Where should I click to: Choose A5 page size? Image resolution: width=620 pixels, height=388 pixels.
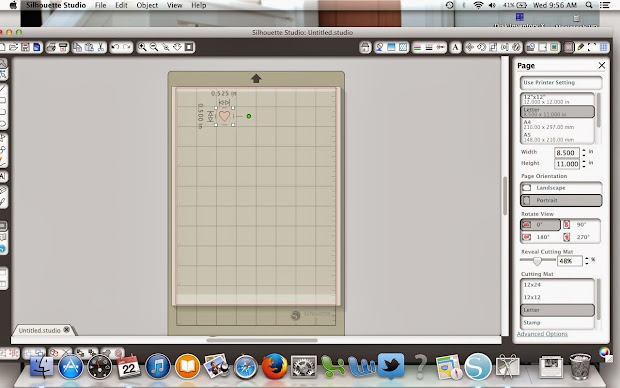[558, 137]
